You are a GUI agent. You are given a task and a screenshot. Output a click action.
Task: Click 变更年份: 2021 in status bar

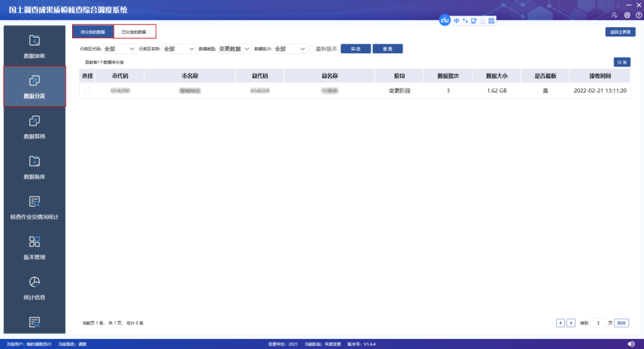(283, 344)
